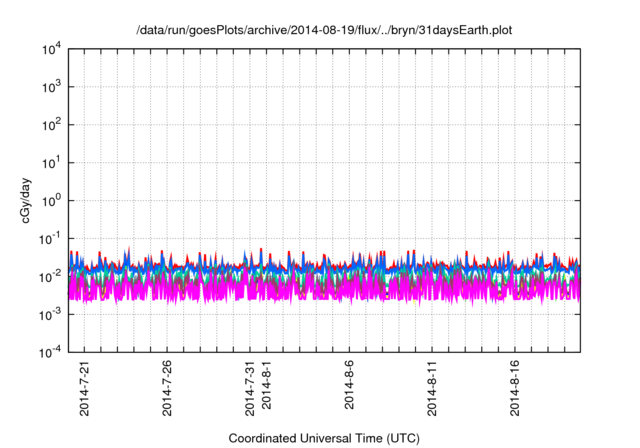Click the 10^-1 y-axis tick label
The width and height of the screenshot is (640, 448).
click(51, 238)
